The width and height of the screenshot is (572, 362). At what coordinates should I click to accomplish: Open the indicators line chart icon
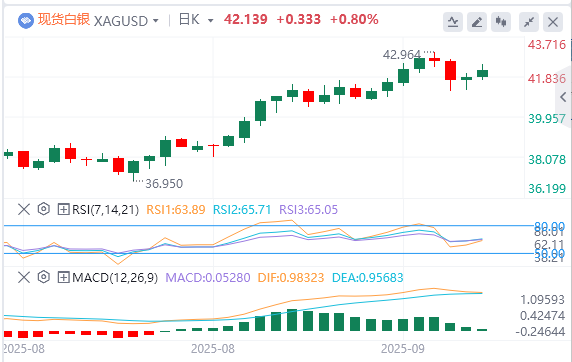[453, 22]
